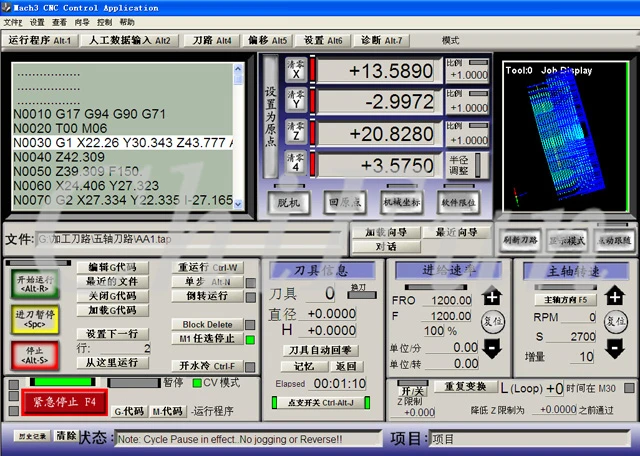Toggle the 开水冷 Ctrl-F coolant indicator
The height and width of the screenshot is (456, 640).
(x=250, y=367)
